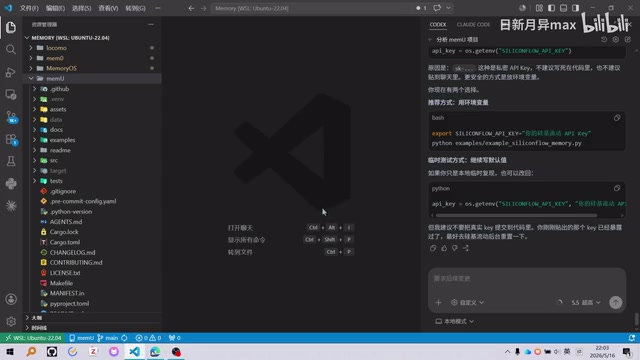The width and height of the screenshot is (640, 360).
Task: Open Testing flask view
Action: coord(11,161)
